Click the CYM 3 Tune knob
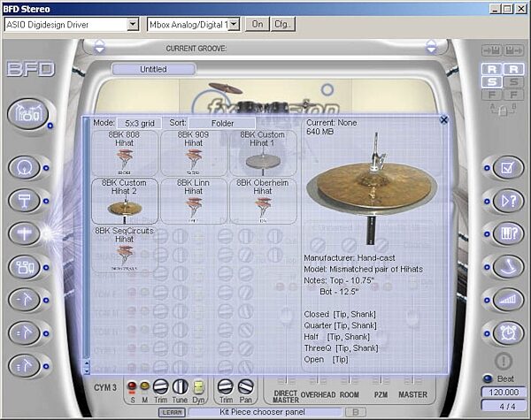This screenshot has height=420, width=531. tap(181, 386)
